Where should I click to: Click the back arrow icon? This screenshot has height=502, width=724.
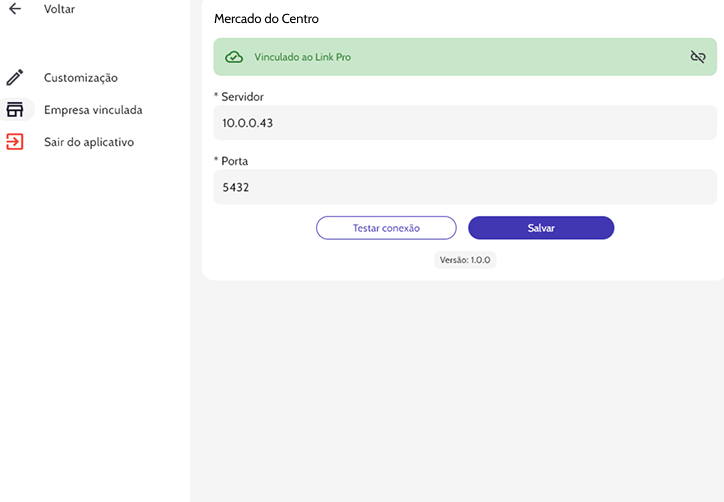(x=15, y=9)
